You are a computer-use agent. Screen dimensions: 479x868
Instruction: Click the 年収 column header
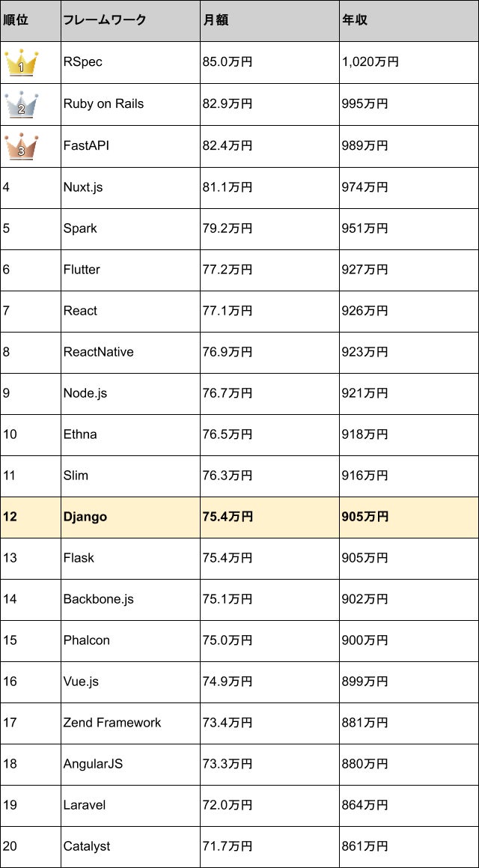click(355, 20)
